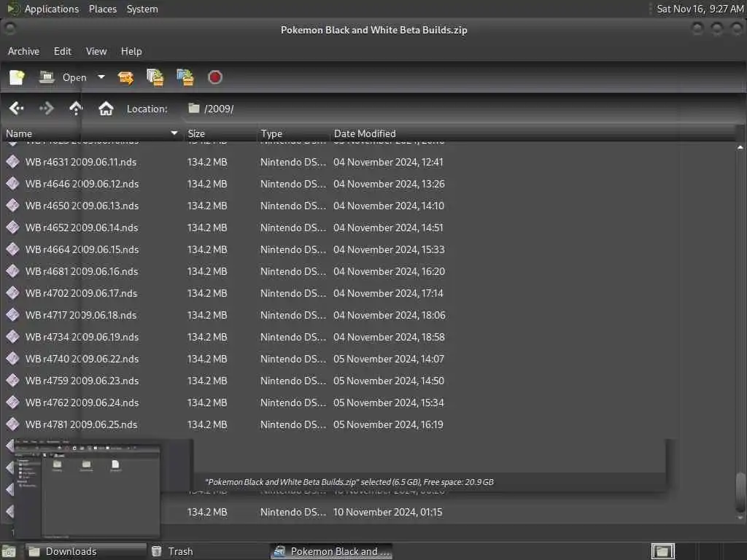
Task: Select file WB r4762 2009.06.24.nds
Action: coord(82,402)
